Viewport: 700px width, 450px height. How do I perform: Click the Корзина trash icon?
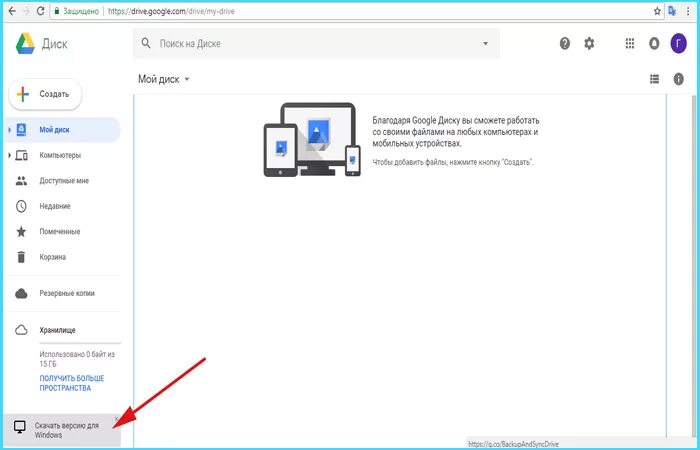click(x=21, y=257)
